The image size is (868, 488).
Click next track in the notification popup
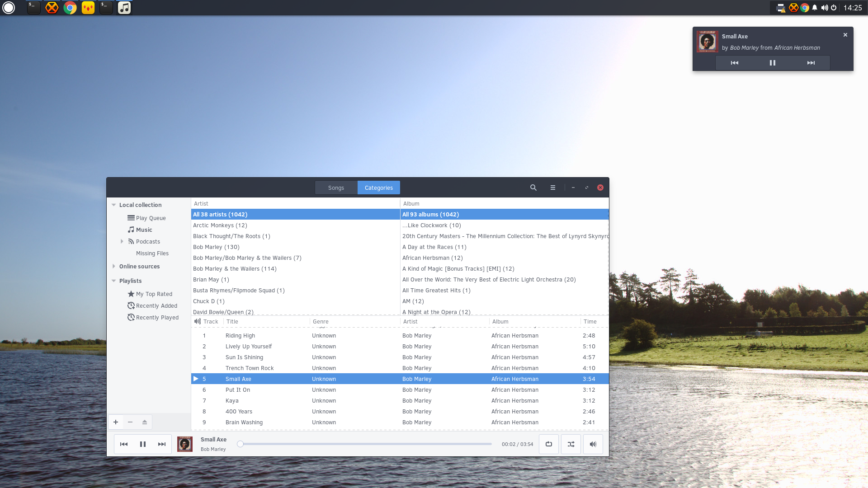point(811,63)
